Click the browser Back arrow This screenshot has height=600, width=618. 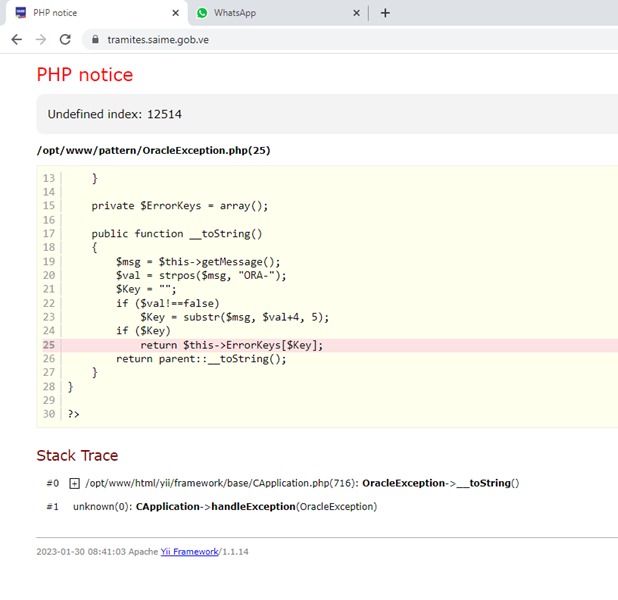(17, 39)
